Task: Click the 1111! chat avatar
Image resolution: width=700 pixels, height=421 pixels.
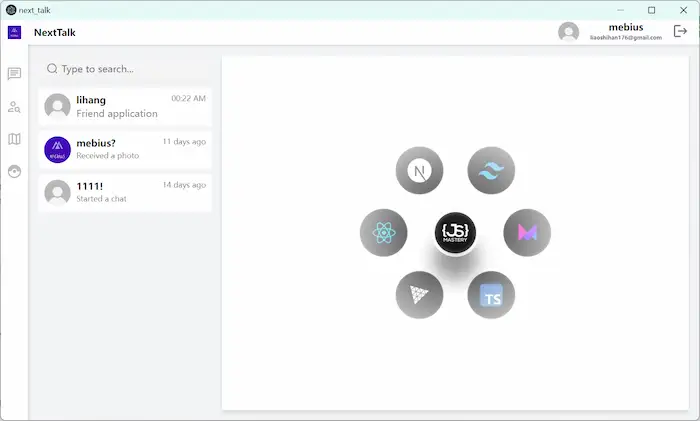Action: pos(57,192)
